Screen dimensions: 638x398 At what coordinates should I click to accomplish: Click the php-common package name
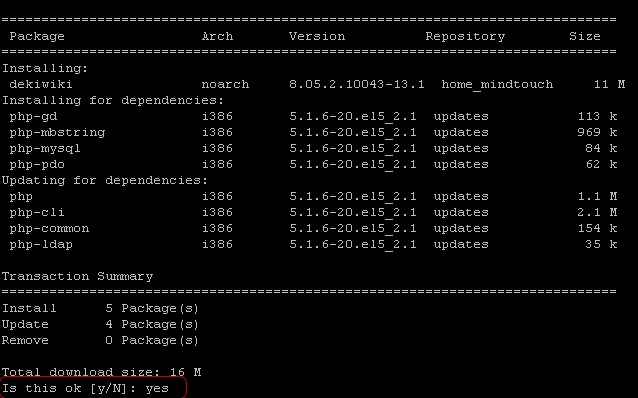coord(49,228)
